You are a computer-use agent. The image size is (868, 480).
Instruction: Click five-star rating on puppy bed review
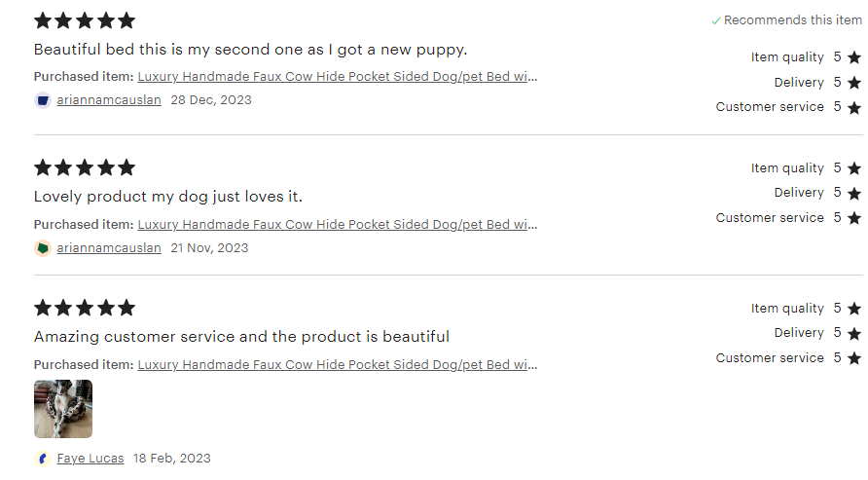click(85, 20)
